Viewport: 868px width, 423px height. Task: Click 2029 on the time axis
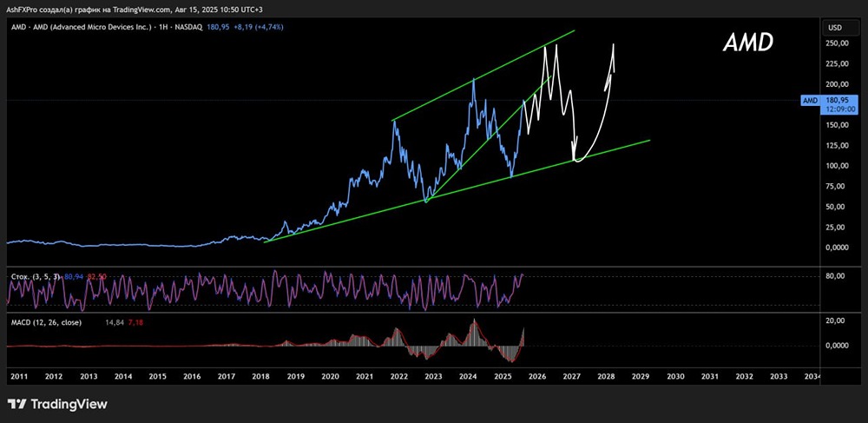coord(641,376)
